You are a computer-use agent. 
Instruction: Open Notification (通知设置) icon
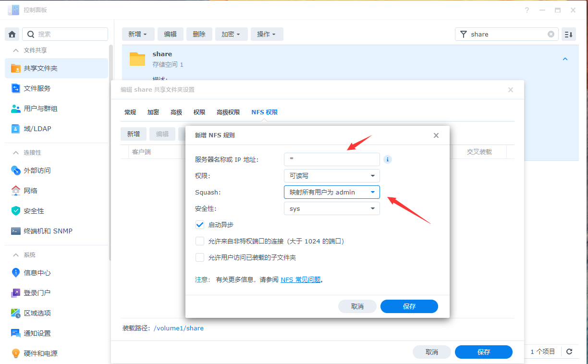(x=16, y=333)
